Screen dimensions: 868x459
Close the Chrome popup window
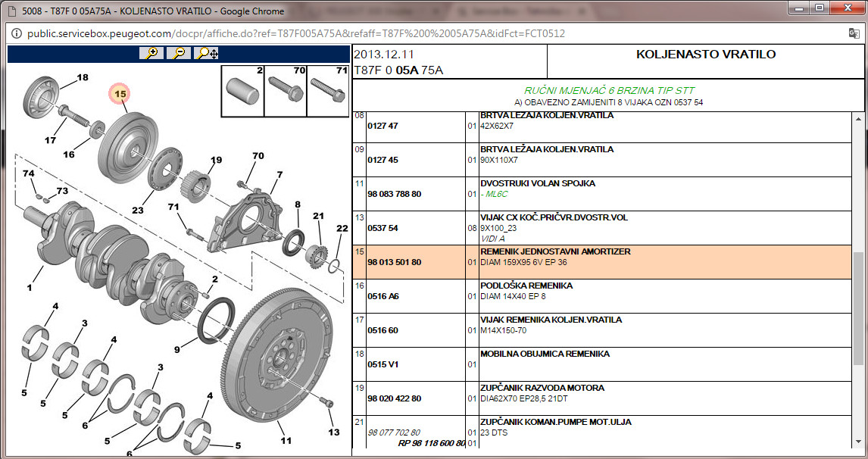click(846, 8)
